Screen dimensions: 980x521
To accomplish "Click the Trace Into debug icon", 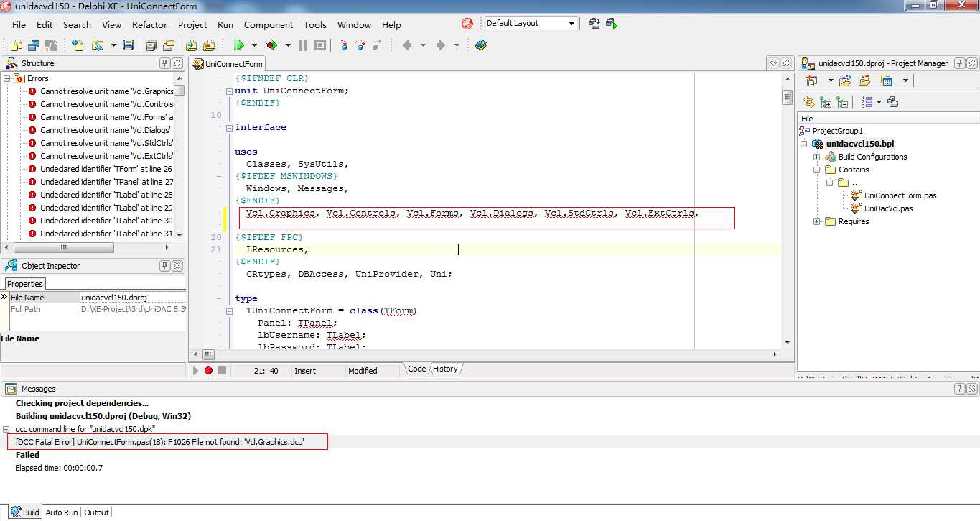I will (343, 45).
